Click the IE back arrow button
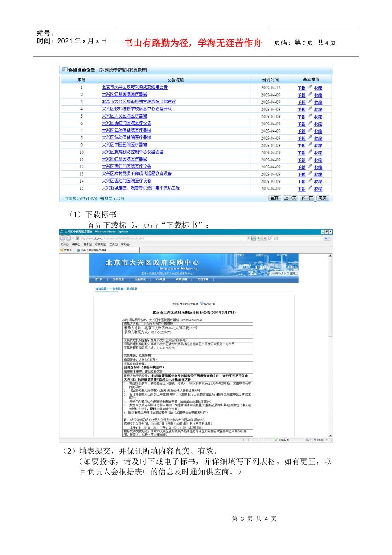 63,238
